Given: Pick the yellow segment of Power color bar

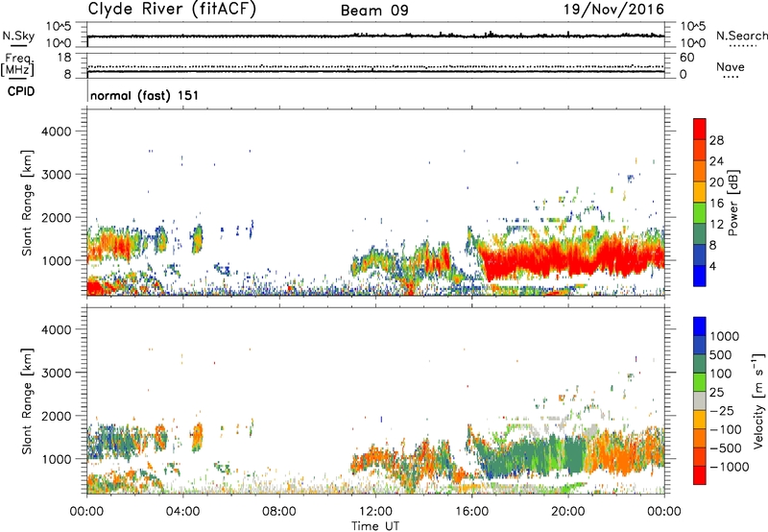Looking at the screenshot, I should [x=700, y=192].
